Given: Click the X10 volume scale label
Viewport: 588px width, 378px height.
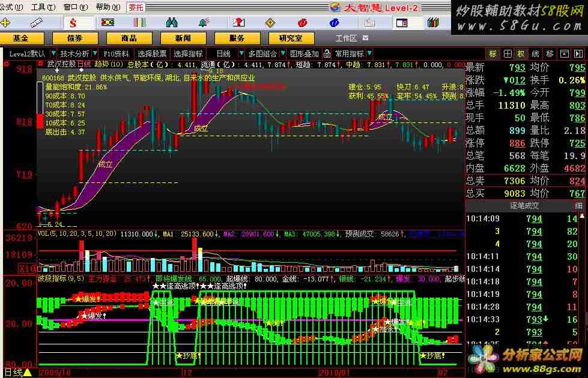Looking at the screenshot, I should [27, 268].
